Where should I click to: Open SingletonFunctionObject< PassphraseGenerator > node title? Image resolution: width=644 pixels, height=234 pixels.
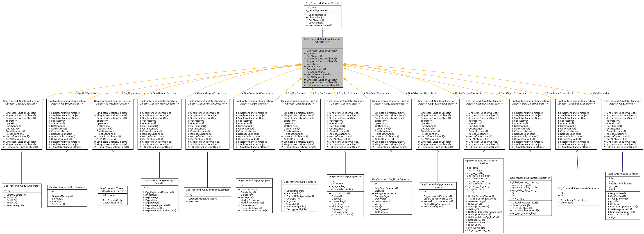[576, 103]
